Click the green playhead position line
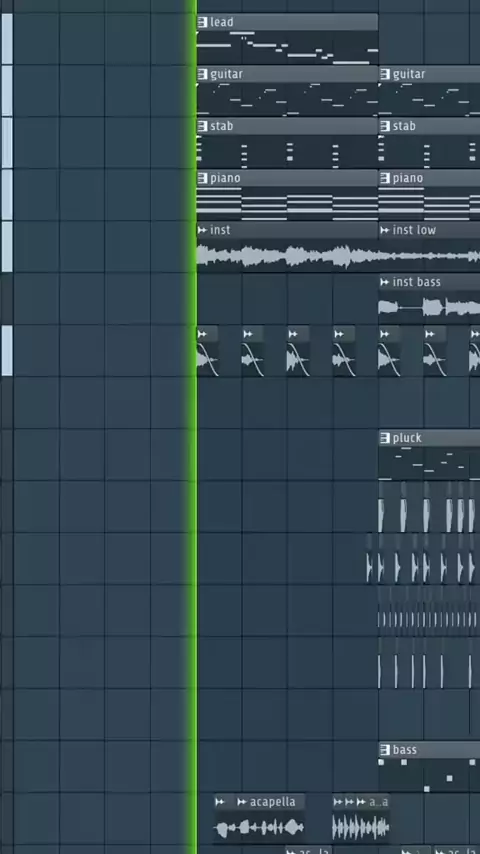This screenshot has width=480, height=854. pos(192,427)
